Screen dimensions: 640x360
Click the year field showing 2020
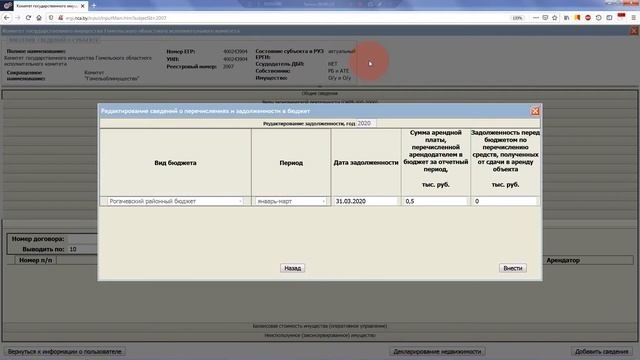(x=366, y=123)
